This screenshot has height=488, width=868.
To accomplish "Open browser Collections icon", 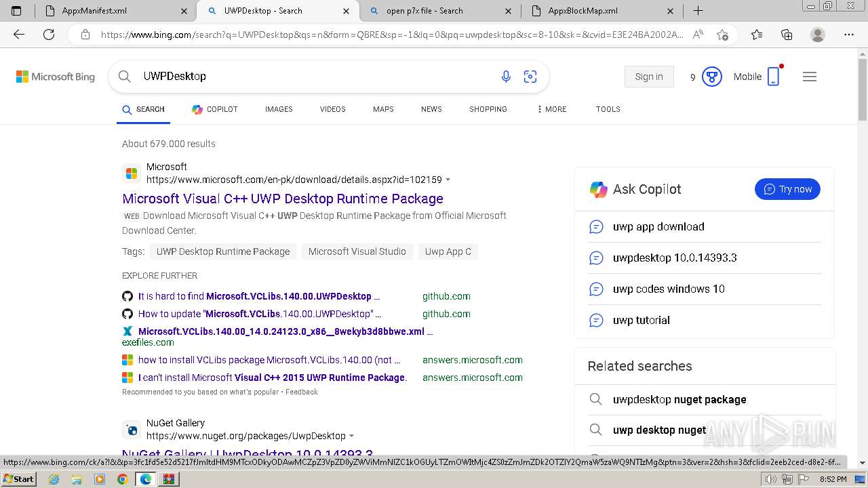I will (787, 35).
